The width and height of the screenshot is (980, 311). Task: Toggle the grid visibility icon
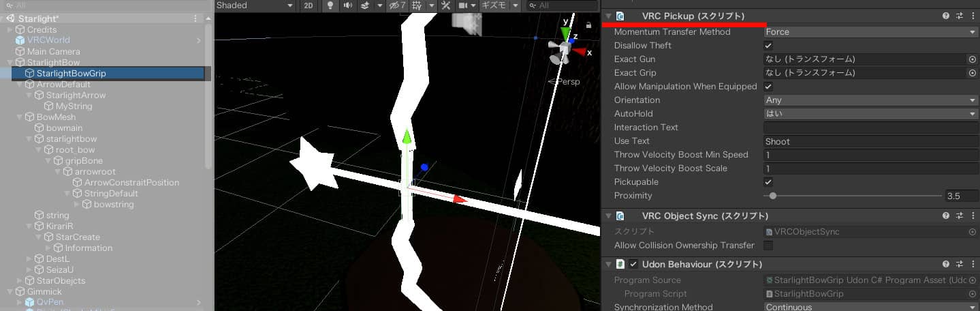(x=416, y=5)
